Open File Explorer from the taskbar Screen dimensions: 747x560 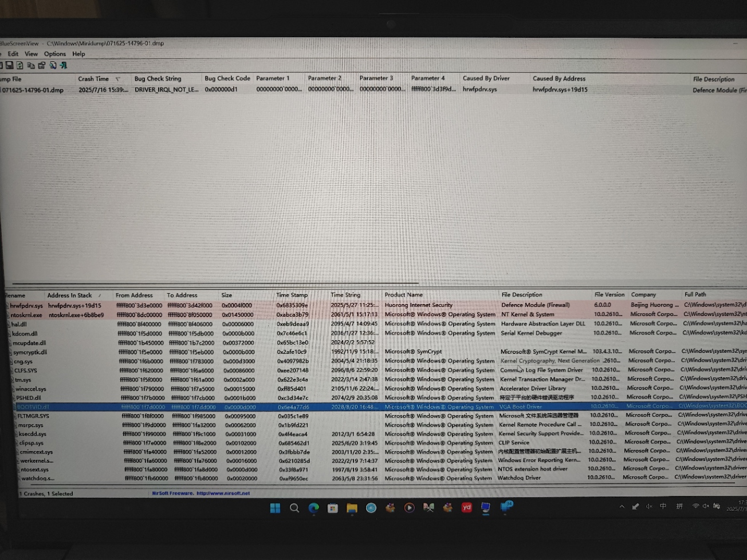[x=352, y=508]
